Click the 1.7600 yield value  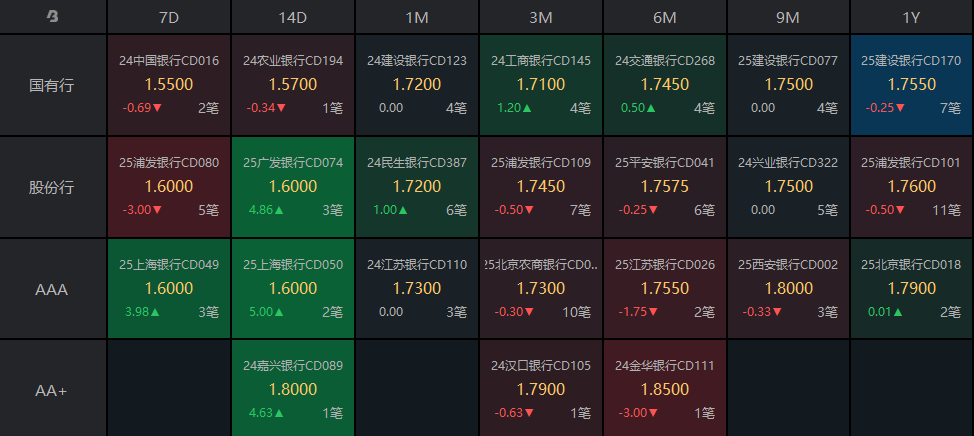[x=911, y=186]
